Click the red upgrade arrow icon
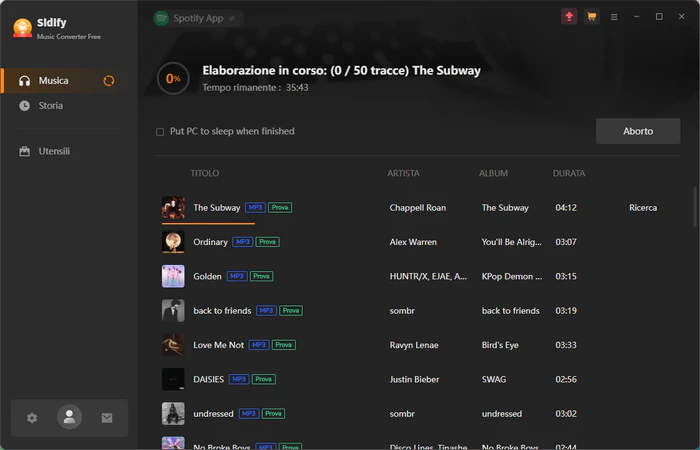 tap(569, 17)
